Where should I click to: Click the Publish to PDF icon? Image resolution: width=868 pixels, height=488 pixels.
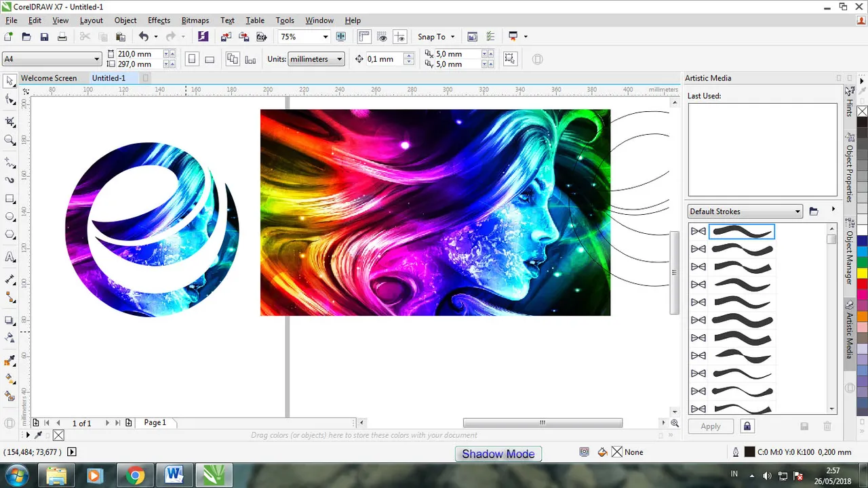(261, 37)
